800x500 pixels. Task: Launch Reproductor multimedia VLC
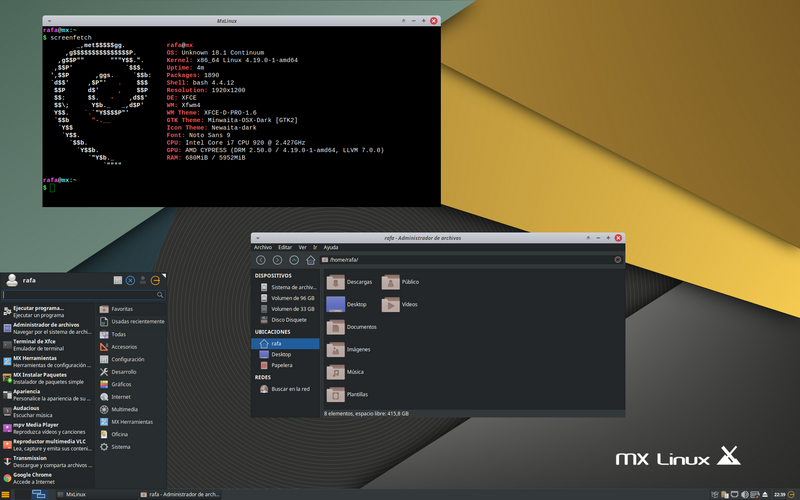(47, 445)
